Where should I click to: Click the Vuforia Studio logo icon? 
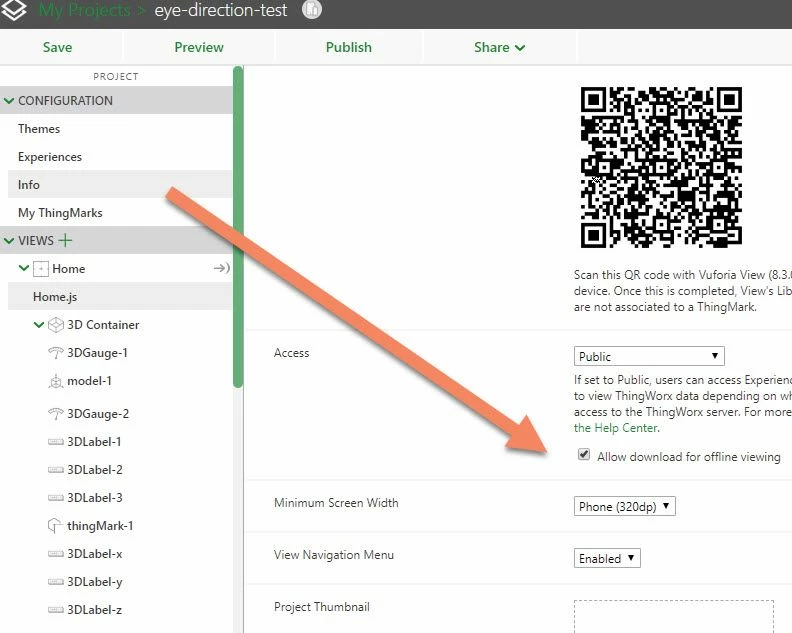tap(13, 9)
